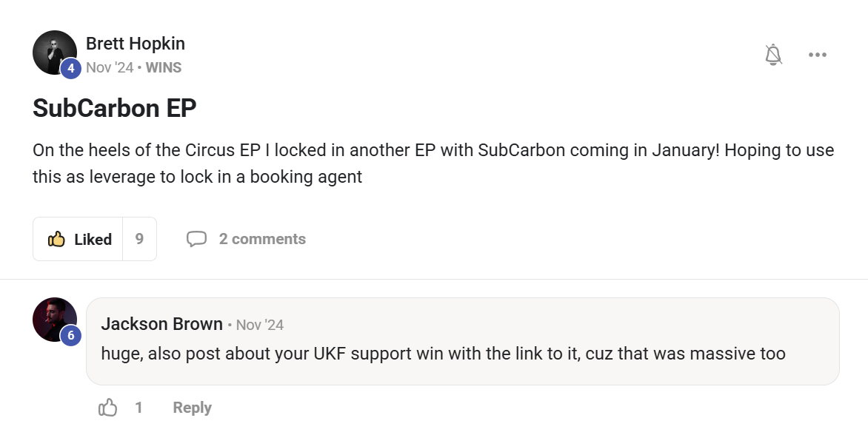Toggle the notification bell for this post
868x435 pixels.
point(773,55)
